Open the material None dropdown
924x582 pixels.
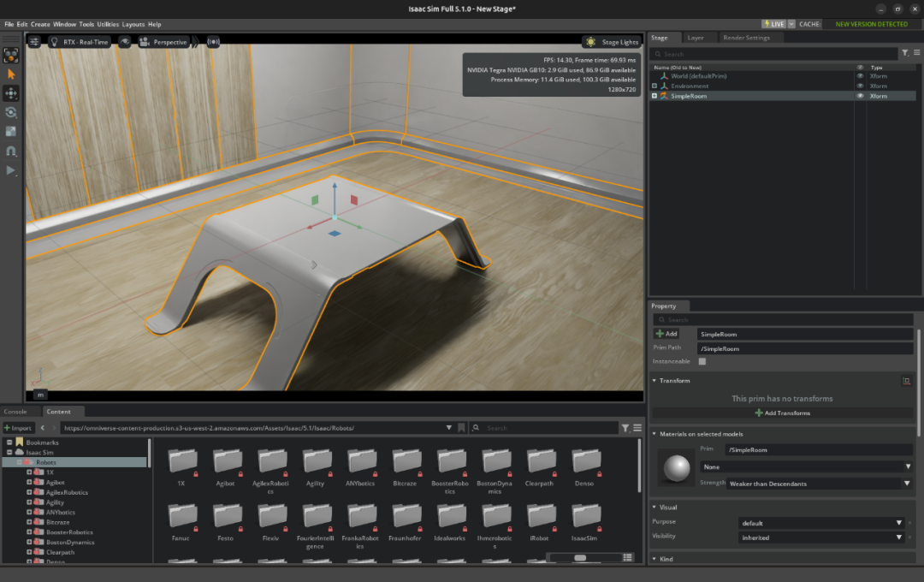click(x=806, y=467)
